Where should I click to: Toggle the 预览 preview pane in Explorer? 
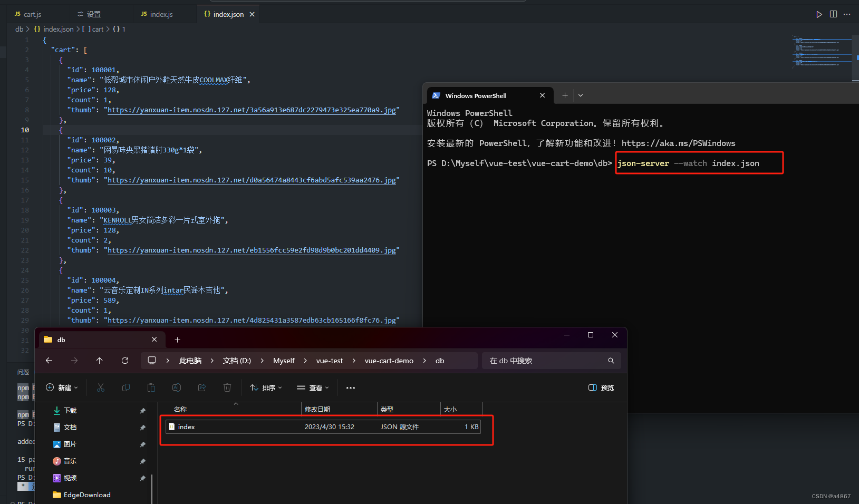(601, 387)
